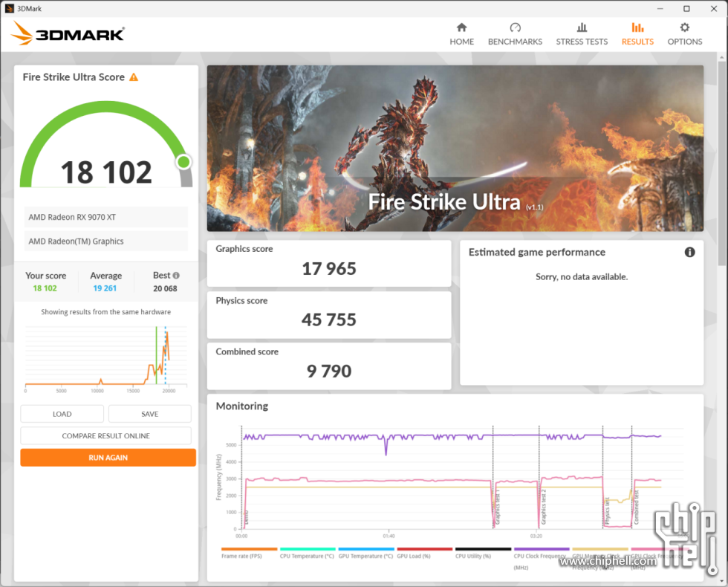Go to the HOME tab
Image resolution: width=728 pixels, height=587 pixels.
(461, 34)
